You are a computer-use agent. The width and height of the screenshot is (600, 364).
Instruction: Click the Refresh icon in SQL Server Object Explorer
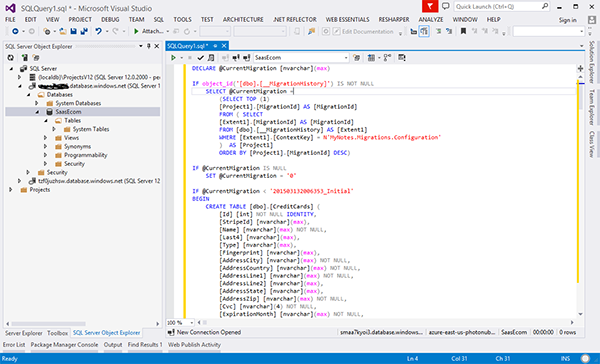pyautogui.click(x=11, y=57)
